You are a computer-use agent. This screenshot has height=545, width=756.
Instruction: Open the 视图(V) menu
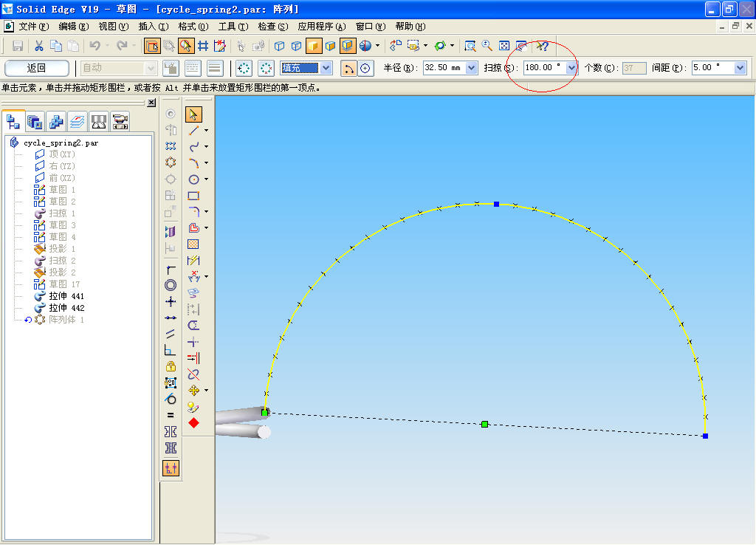pos(113,27)
